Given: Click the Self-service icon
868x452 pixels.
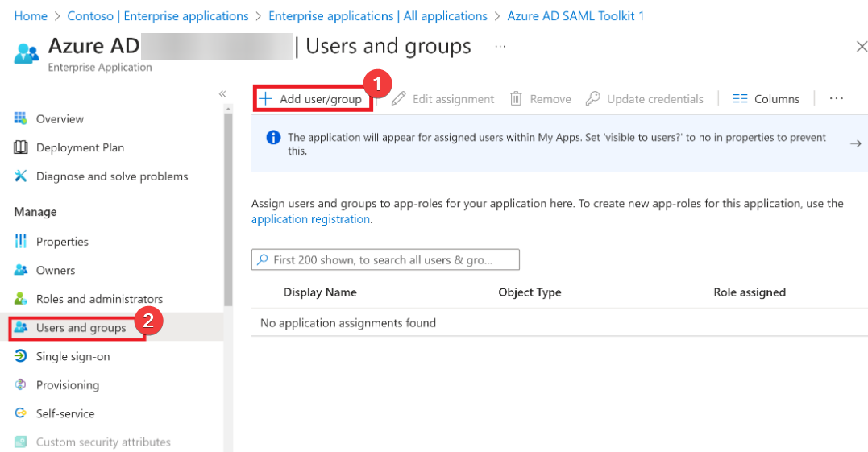Looking at the screenshot, I should (20, 413).
